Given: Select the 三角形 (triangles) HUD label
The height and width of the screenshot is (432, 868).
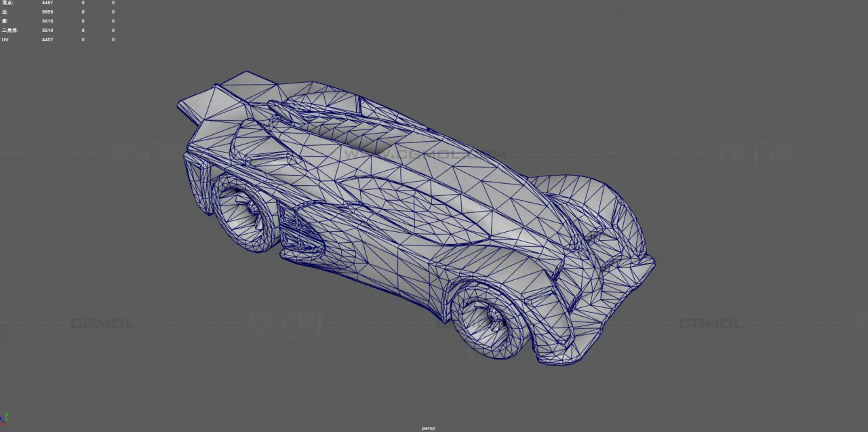Looking at the screenshot, I should pos(9,31).
